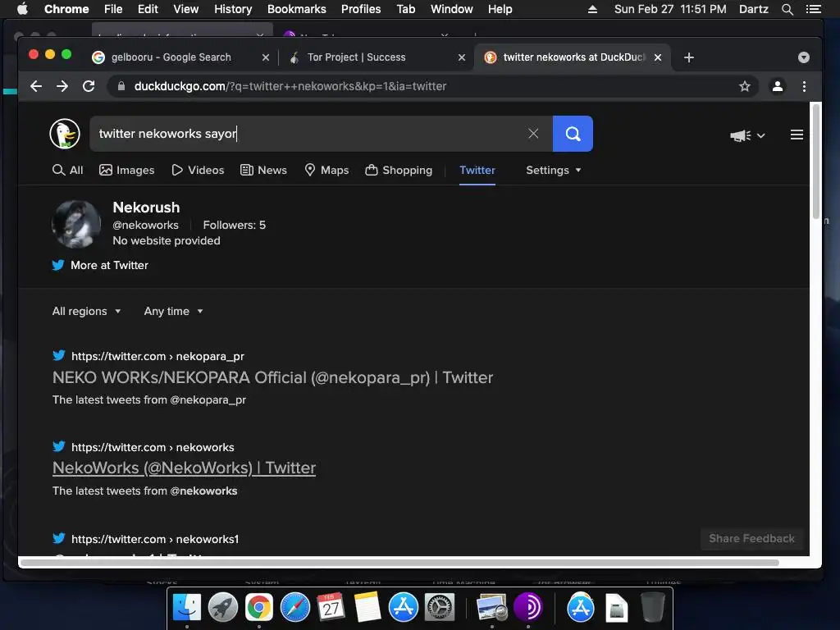The height and width of the screenshot is (630, 840).
Task: Open Preview from the dock
Action: coord(492,608)
